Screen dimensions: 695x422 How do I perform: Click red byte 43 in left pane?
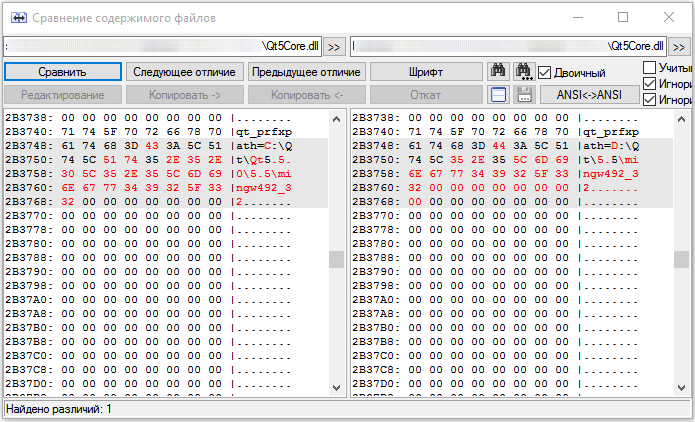152,145
